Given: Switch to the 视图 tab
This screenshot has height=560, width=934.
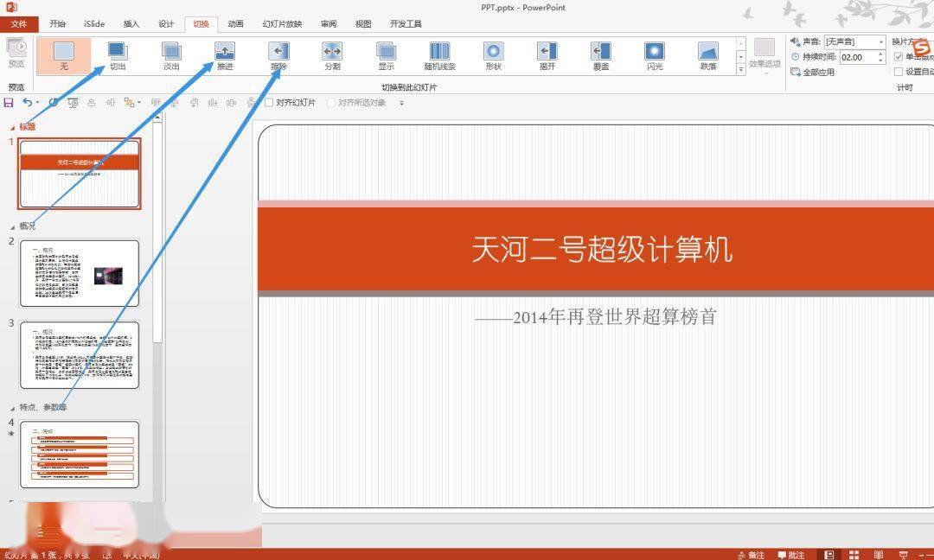Looking at the screenshot, I should 363,24.
